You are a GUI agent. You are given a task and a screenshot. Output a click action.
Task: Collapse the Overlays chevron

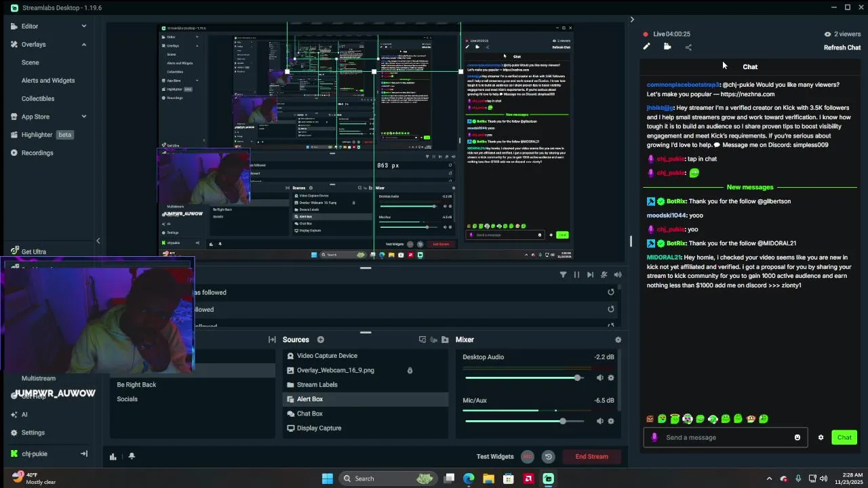tap(84, 44)
